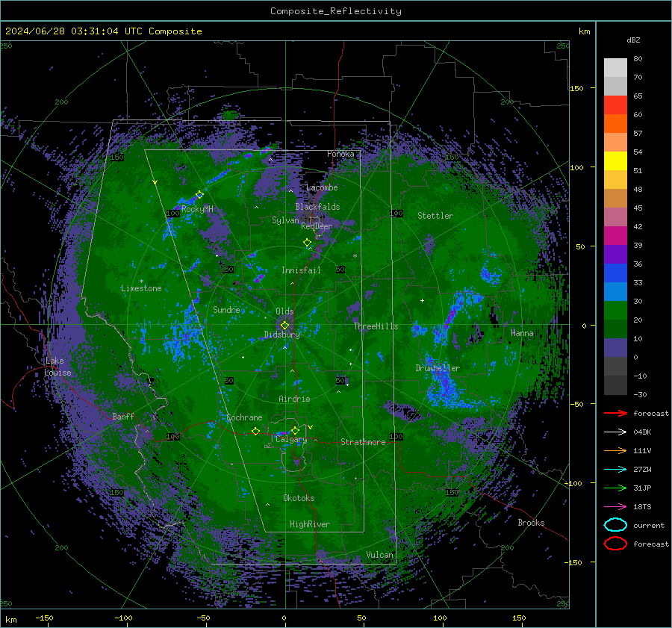Click yellow diamond marker below Cochrane
This screenshot has height=628, width=672.
click(255, 431)
